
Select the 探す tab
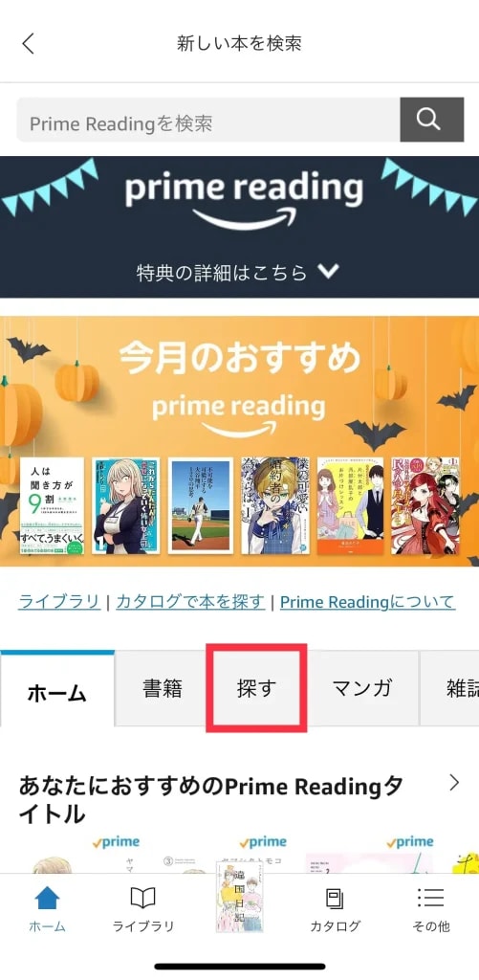click(x=256, y=688)
